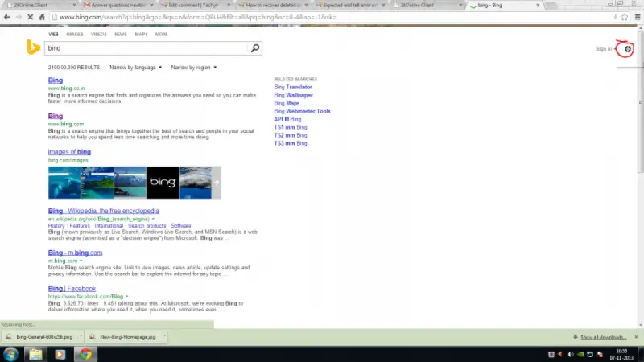
Task: Expand Facebook result URL arrow
Action: pyautogui.click(x=127, y=296)
